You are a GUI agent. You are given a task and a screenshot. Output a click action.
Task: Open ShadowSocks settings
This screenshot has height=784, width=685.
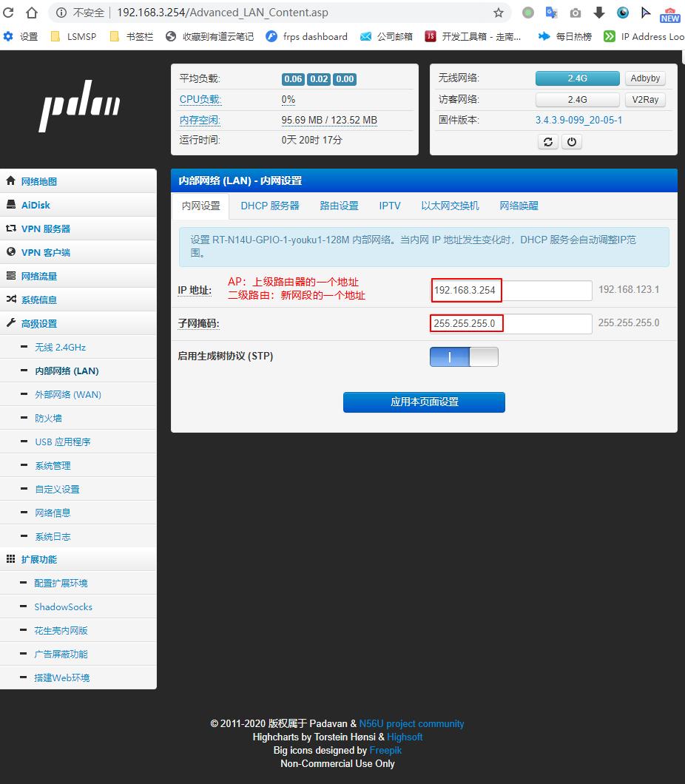coord(78,607)
